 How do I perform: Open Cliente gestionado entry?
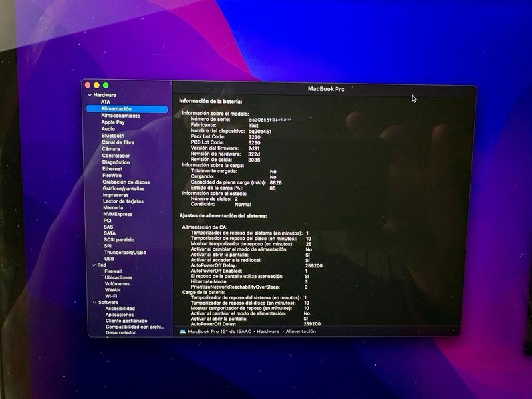126,321
